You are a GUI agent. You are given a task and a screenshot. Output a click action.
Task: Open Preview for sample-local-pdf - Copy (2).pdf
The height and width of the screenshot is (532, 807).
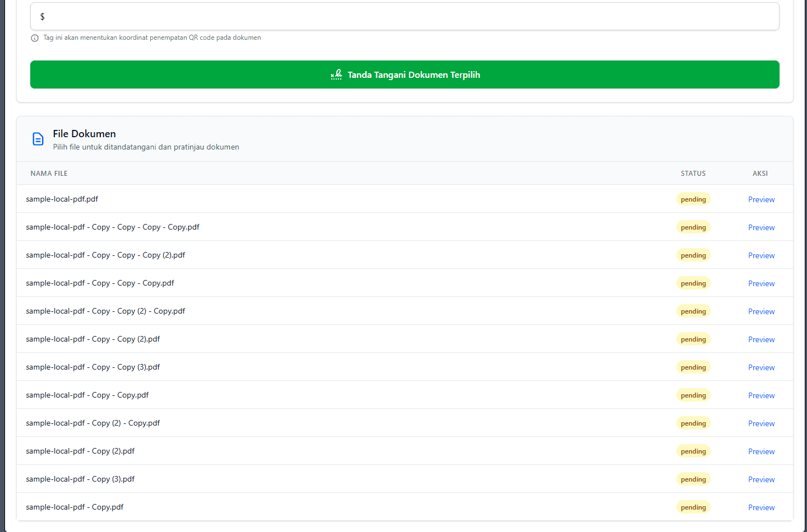[761, 451]
